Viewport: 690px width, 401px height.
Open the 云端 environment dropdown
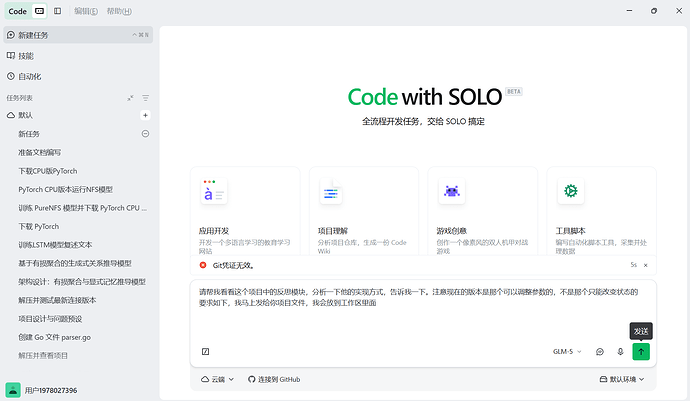(217, 379)
